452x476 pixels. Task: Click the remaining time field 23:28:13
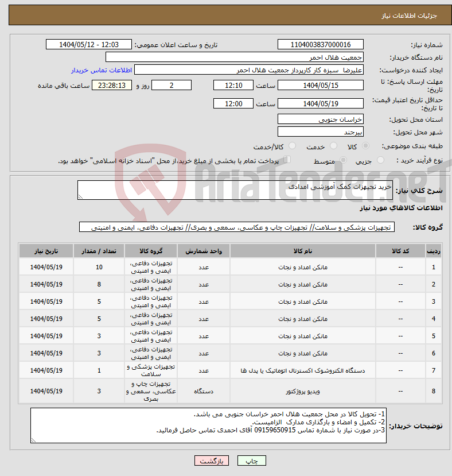pyautogui.click(x=112, y=86)
